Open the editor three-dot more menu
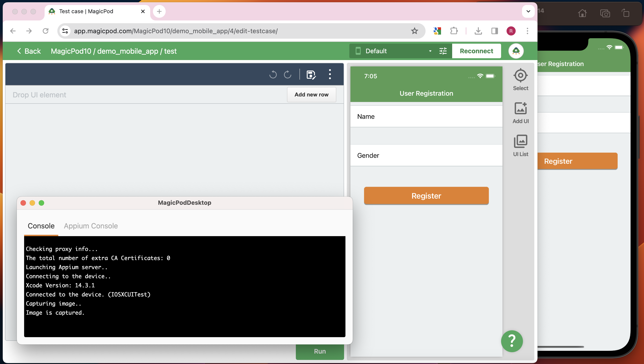Screen dimensions: 644x364 pos(330,74)
